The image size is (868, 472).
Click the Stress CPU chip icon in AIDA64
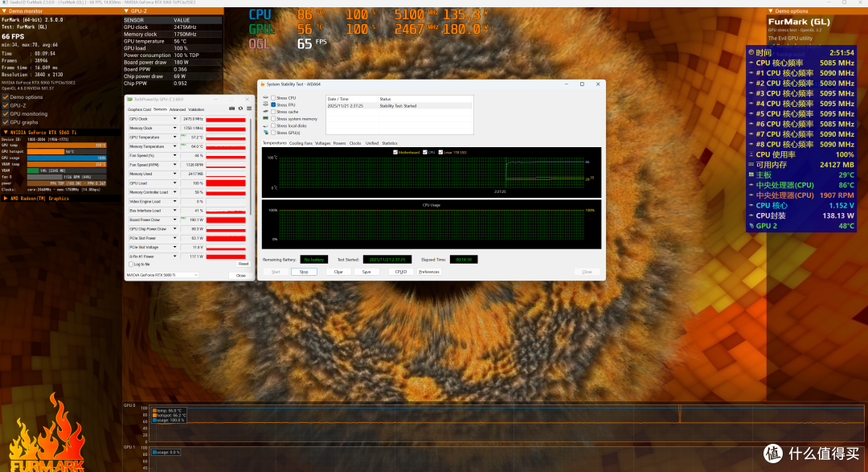pyautogui.click(x=266, y=97)
